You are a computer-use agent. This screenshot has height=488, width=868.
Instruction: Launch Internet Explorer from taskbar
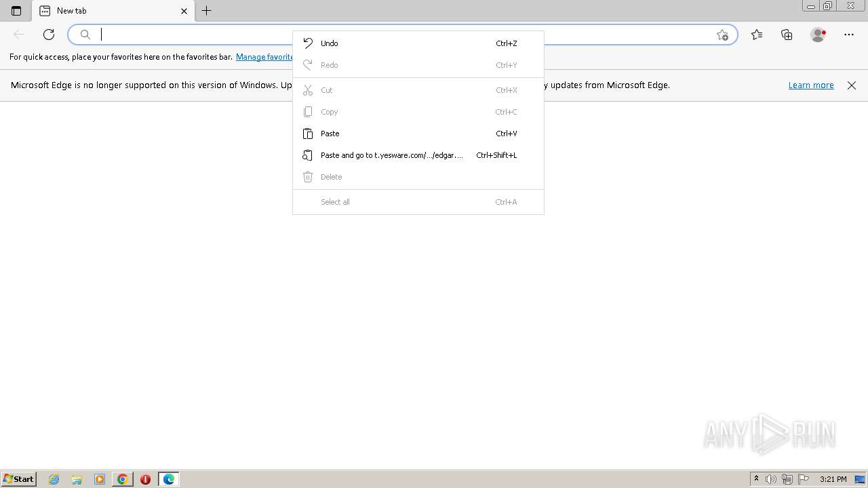[x=54, y=479]
